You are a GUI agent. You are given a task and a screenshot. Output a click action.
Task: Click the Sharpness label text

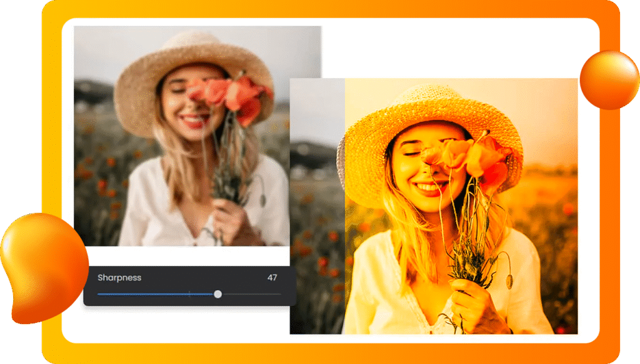119,278
